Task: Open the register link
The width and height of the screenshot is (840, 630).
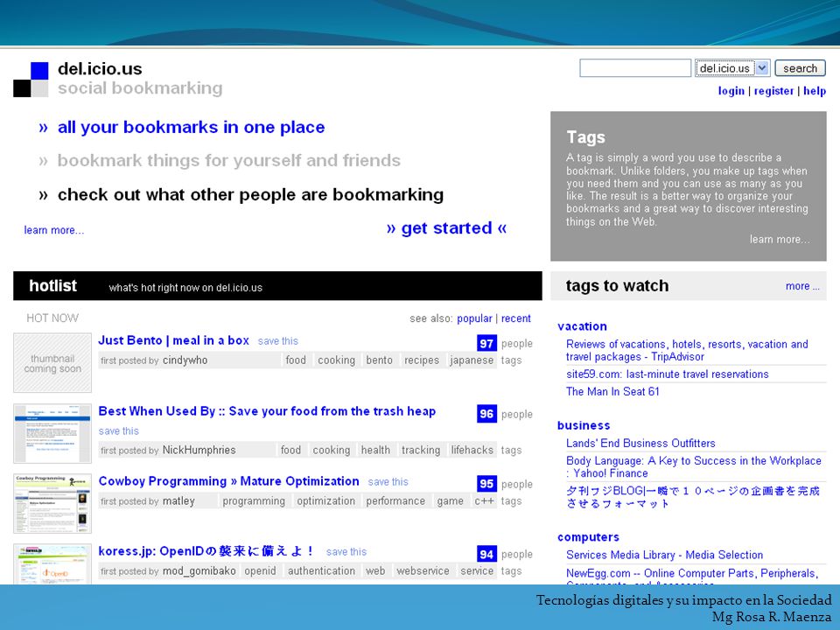Action: tap(773, 90)
